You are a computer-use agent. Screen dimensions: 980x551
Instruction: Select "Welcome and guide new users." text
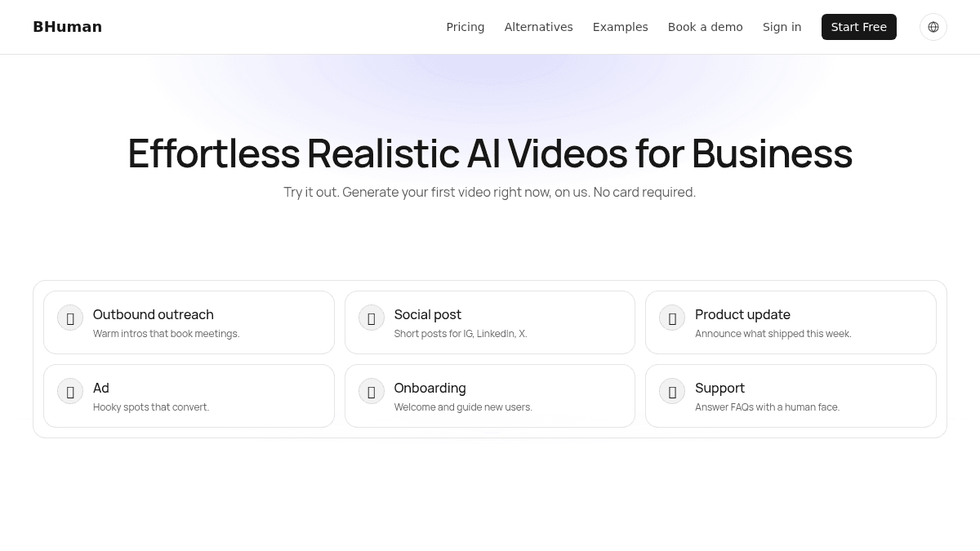pyautogui.click(x=463, y=407)
